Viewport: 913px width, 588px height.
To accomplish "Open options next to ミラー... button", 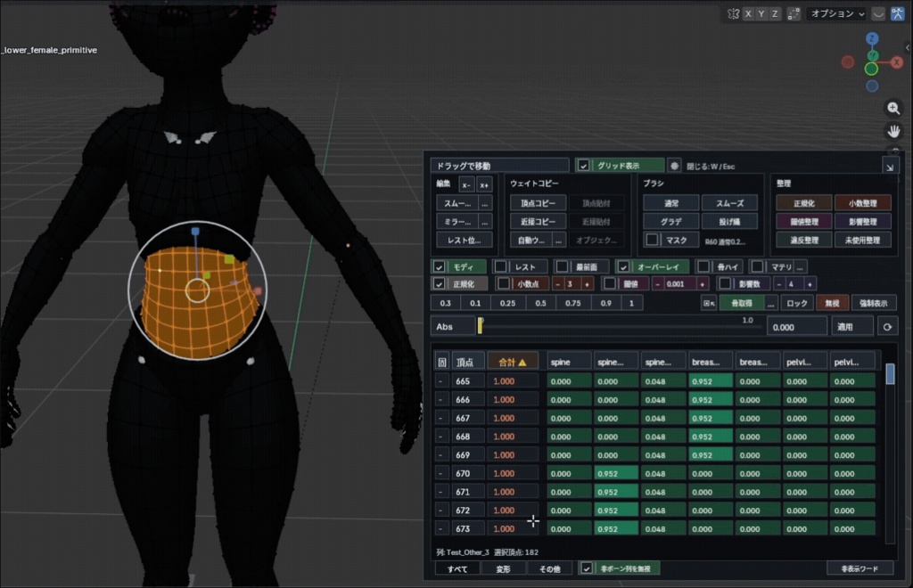I will coord(484,222).
